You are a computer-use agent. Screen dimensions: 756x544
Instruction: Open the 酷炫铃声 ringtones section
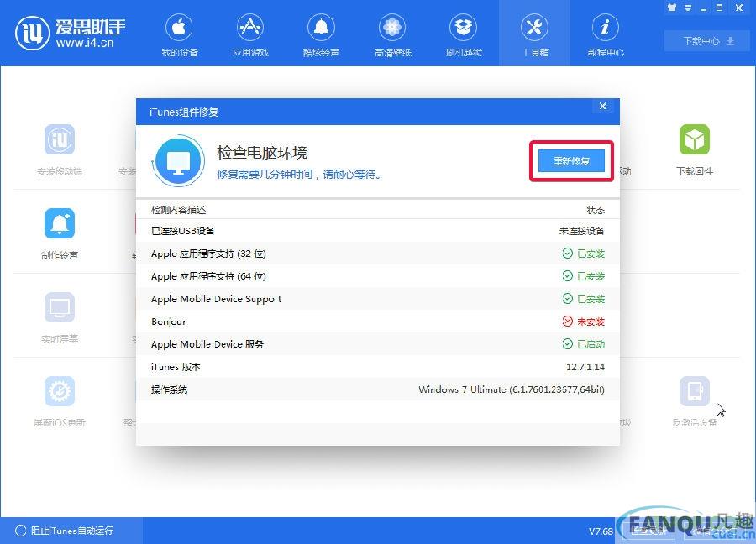point(321,35)
